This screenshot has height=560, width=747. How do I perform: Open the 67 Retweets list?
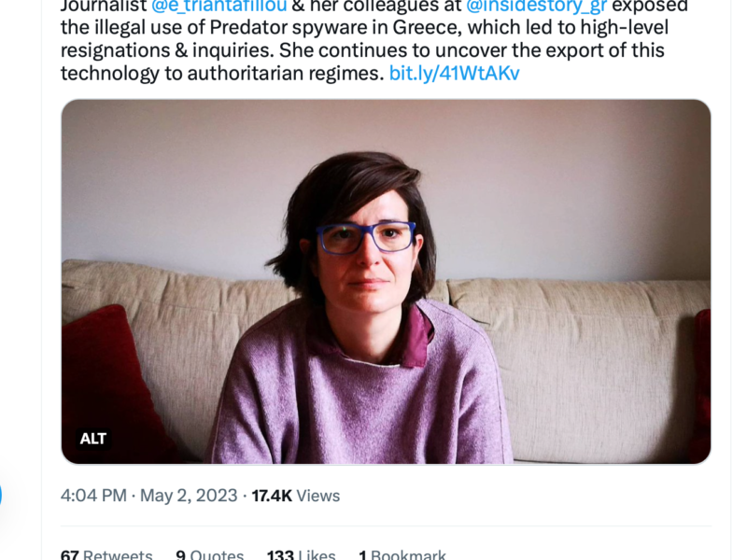point(106,554)
